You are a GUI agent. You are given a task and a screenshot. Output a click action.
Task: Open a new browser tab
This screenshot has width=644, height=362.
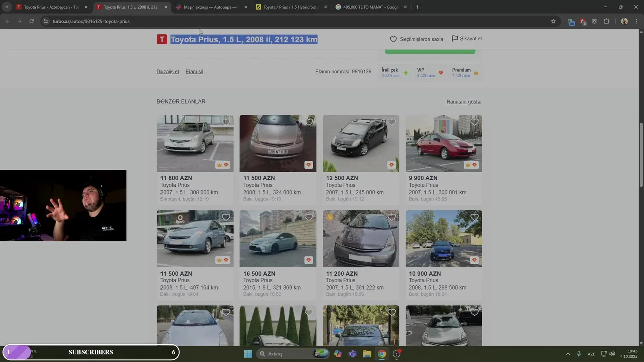point(417,7)
